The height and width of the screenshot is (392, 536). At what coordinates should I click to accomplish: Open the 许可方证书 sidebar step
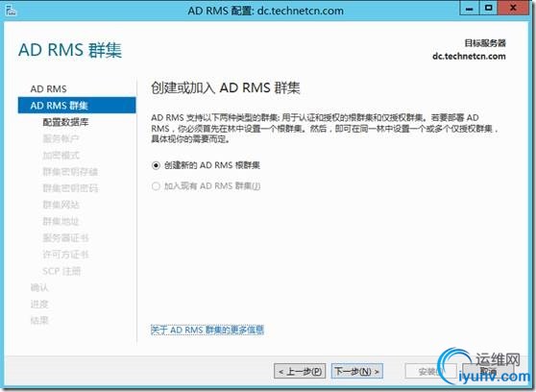point(65,255)
